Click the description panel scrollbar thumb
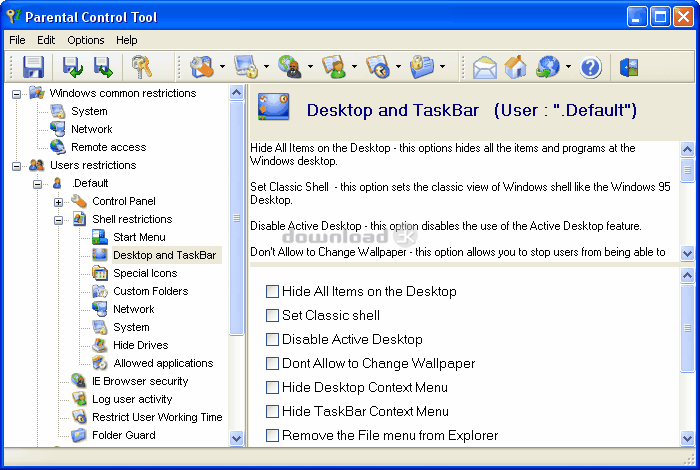Viewport: 700px width, 470px height. click(x=687, y=170)
